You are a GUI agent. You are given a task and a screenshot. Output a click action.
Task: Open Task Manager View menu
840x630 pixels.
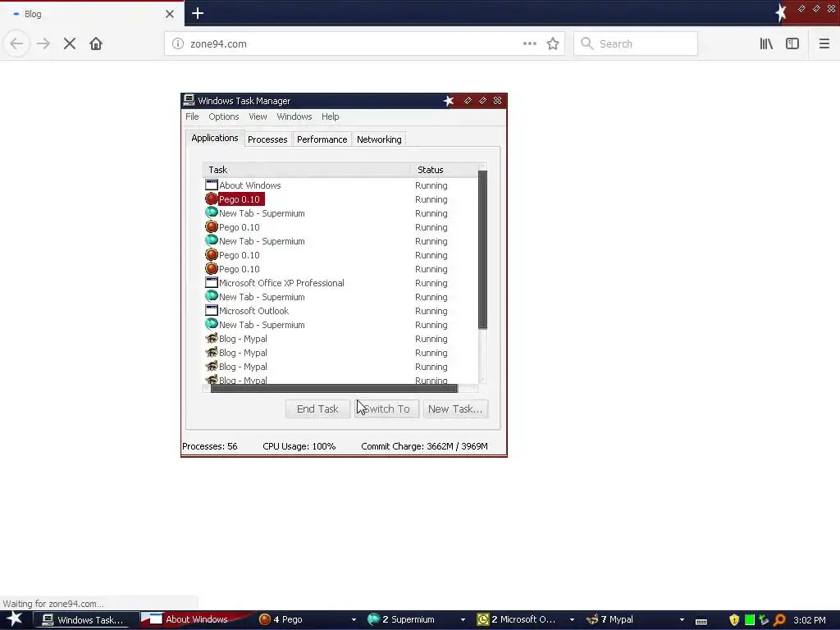click(x=258, y=116)
